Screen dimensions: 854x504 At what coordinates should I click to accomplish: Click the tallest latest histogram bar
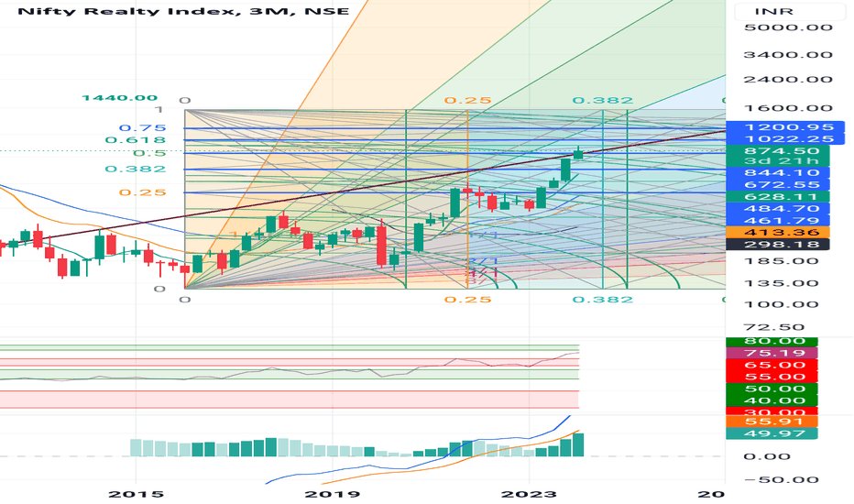pos(578,444)
